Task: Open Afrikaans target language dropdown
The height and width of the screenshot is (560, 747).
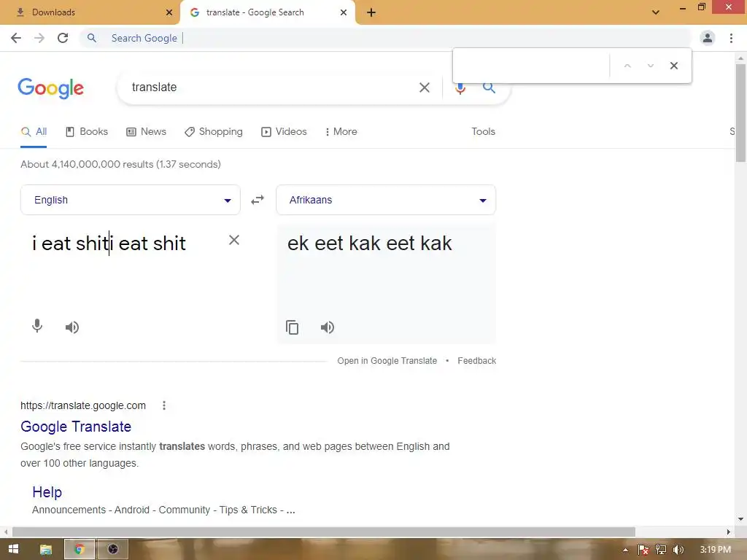Action: 386,200
